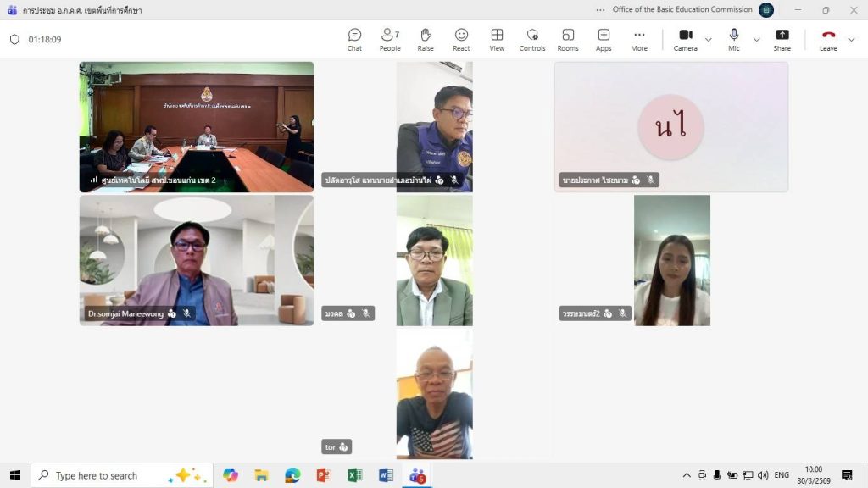Show the People participants list
This screenshot has height=488, width=868.
coord(390,39)
